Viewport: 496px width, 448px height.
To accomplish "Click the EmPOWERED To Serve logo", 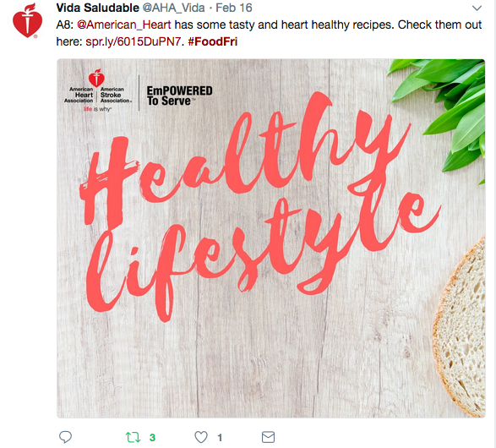I will 179,96.
